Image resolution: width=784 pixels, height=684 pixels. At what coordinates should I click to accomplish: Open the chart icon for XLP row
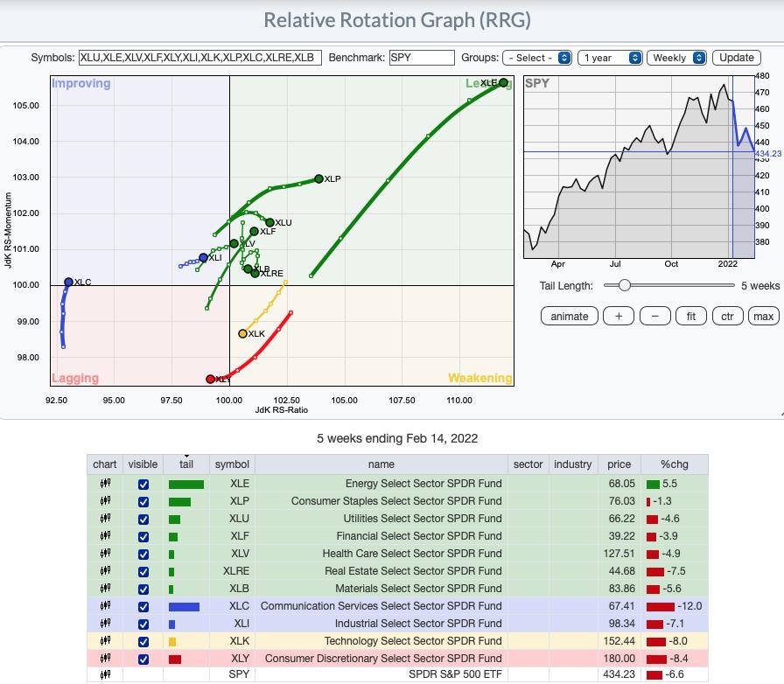point(105,501)
